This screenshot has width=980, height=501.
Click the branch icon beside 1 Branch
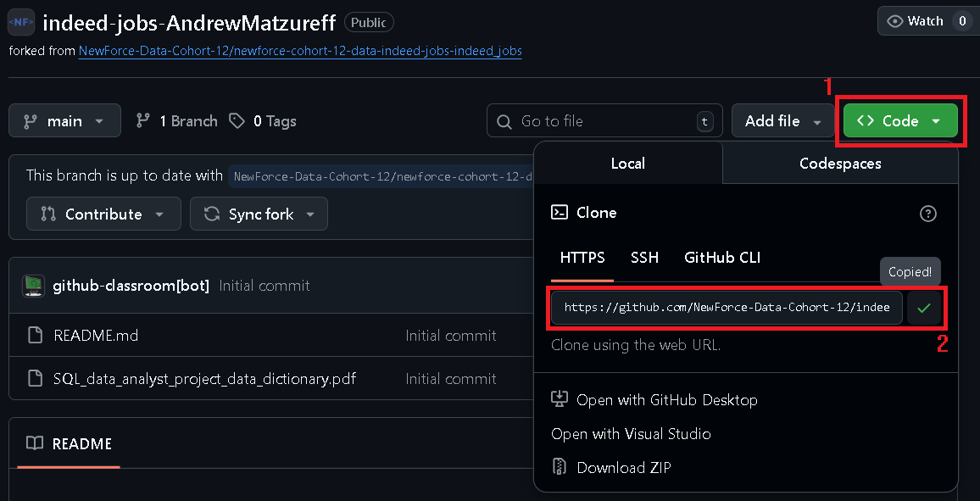142,120
